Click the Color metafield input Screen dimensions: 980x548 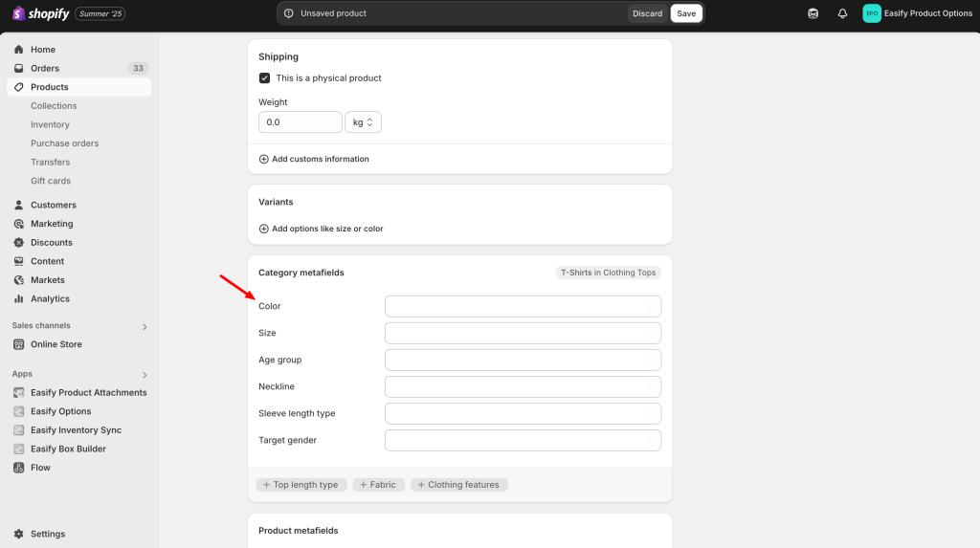click(523, 306)
